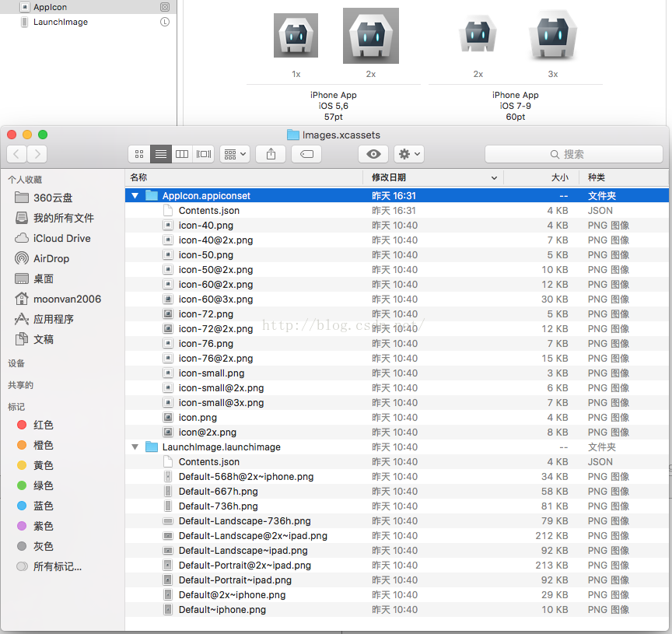This screenshot has height=634, width=672.
Task: Select the icon-small@3x.png file
Action: [397, 403]
